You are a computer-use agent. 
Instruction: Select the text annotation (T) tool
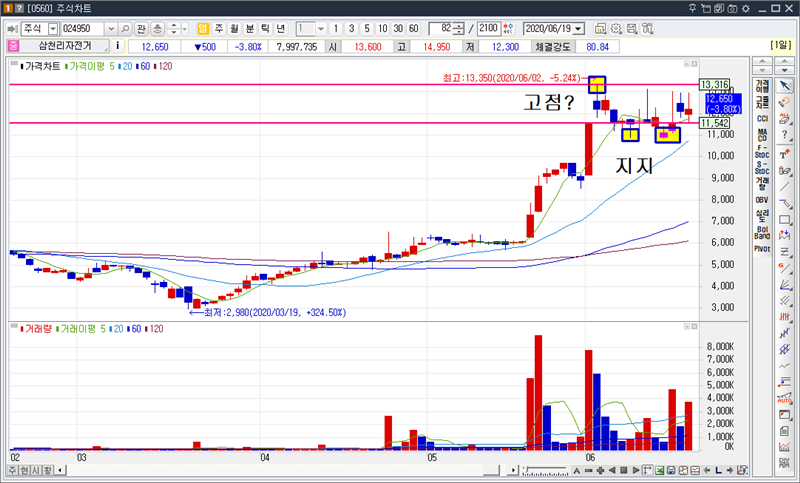(784, 154)
